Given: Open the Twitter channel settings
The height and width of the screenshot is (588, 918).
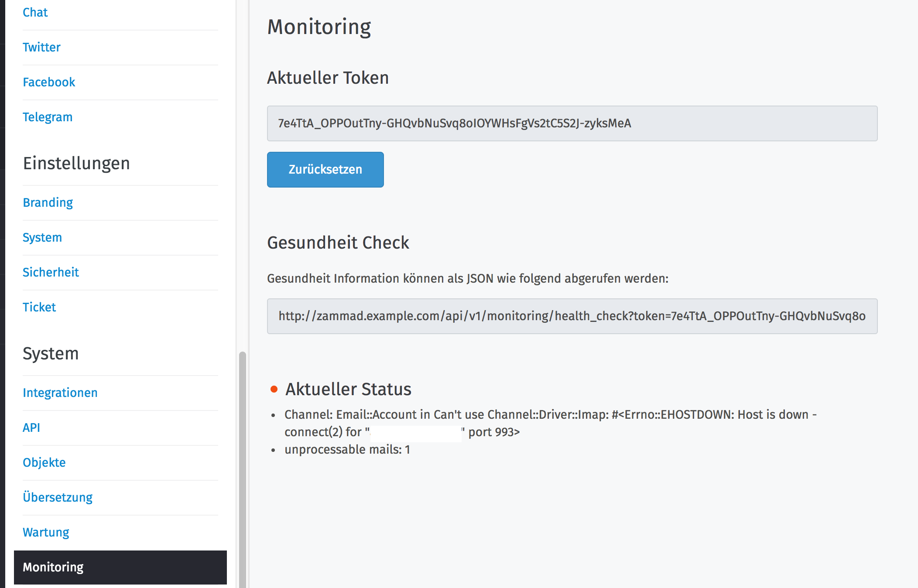Looking at the screenshot, I should click(41, 47).
